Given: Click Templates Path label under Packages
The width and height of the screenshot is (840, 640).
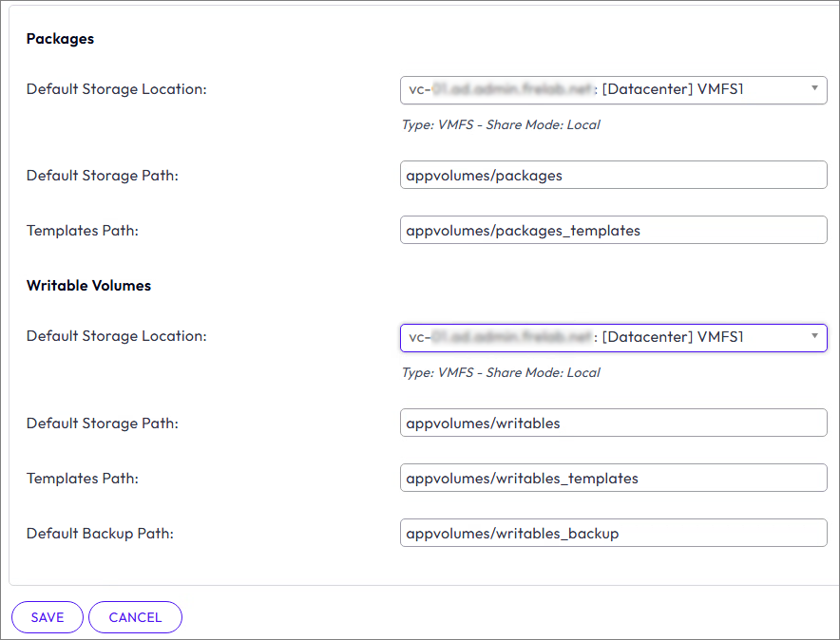Looking at the screenshot, I should (x=82, y=231).
